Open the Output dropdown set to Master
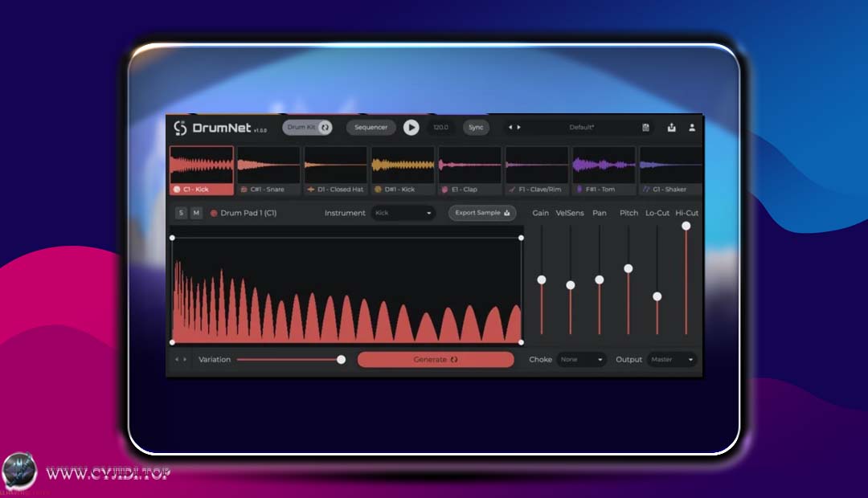The height and width of the screenshot is (498, 868). tap(671, 360)
